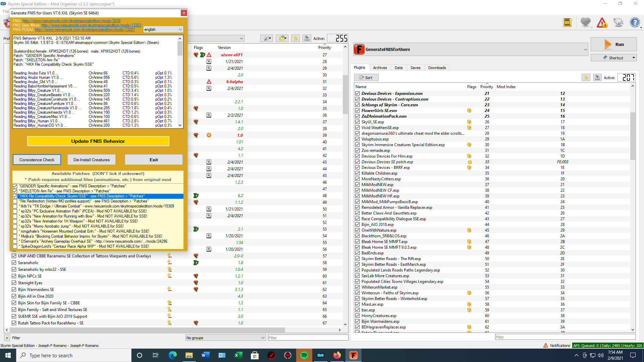Switch to the Downloads tab
Viewport: 644px width, 362px height.
click(x=437, y=68)
